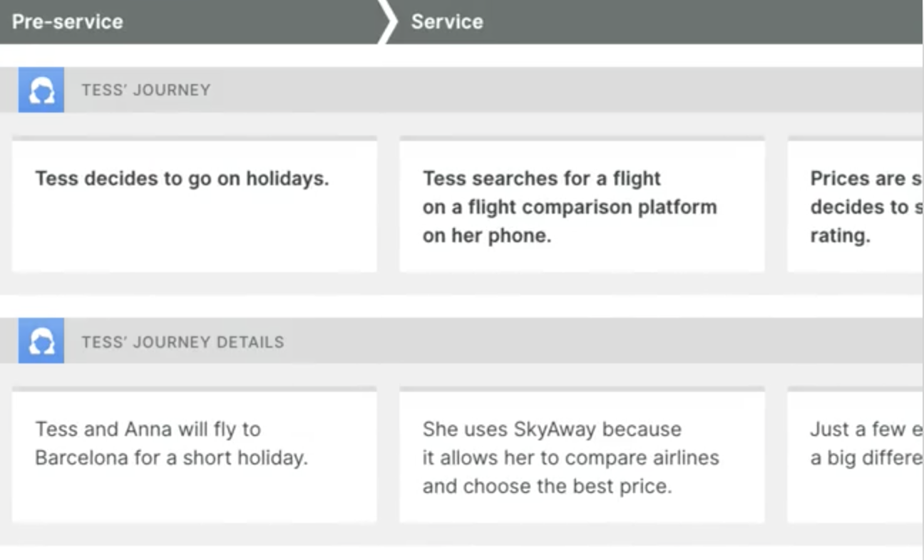Screen dimensions: 924x560
Task: Click top gray strip of "Tess searches" card
Action: (582, 138)
